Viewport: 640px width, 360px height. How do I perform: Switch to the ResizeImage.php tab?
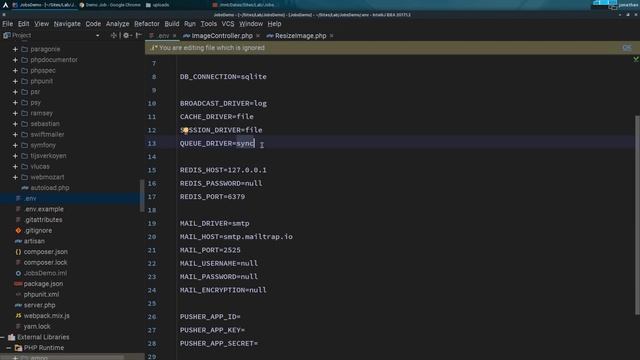pyautogui.click(x=300, y=36)
